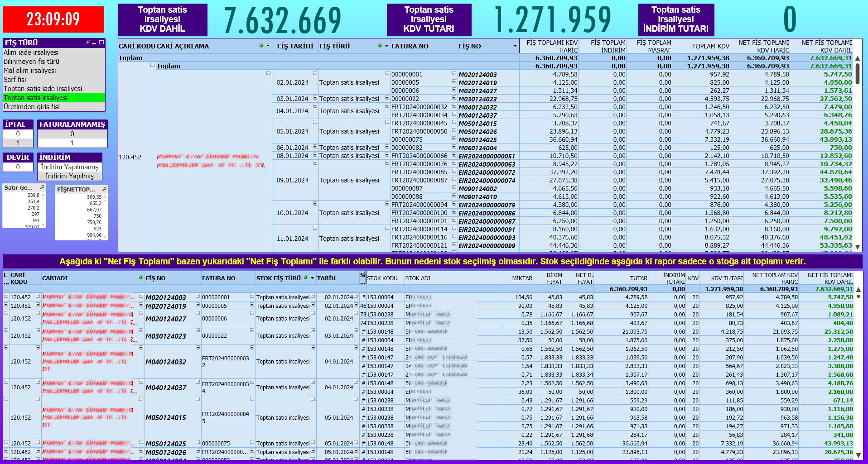Click search icon on Satır Ge... list box
This screenshot has width=868, height=464.
(x=42, y=187)
